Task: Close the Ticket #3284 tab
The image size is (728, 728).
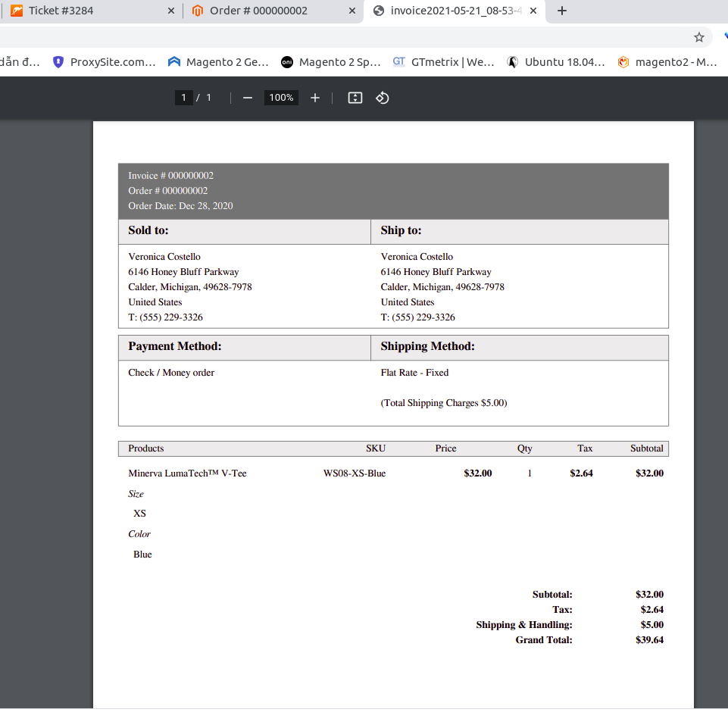Action: [x=170, y=11]
